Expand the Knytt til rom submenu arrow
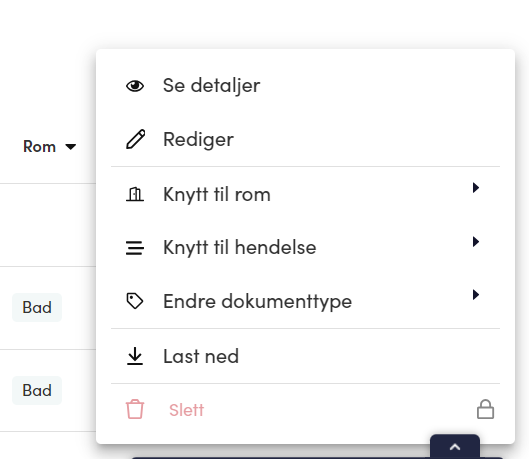529x459 pixels. point(476,188)
